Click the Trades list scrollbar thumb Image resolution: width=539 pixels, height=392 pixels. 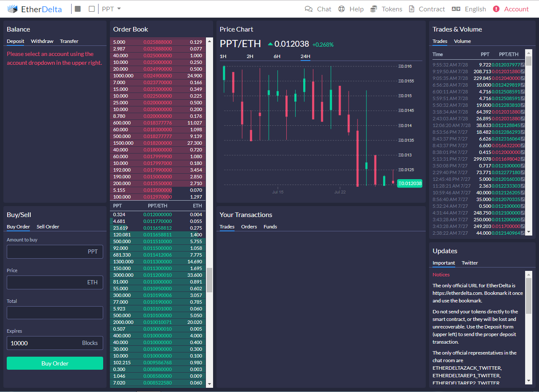coord(528,61)
